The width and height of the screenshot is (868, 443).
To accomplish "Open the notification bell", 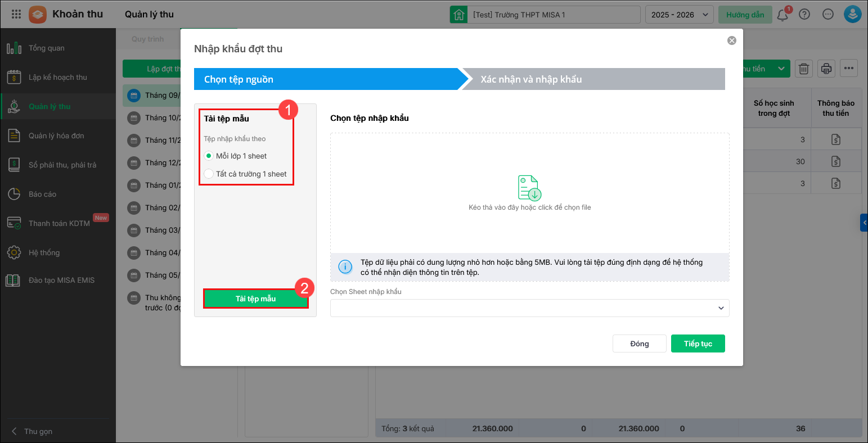I will [782, 15].
